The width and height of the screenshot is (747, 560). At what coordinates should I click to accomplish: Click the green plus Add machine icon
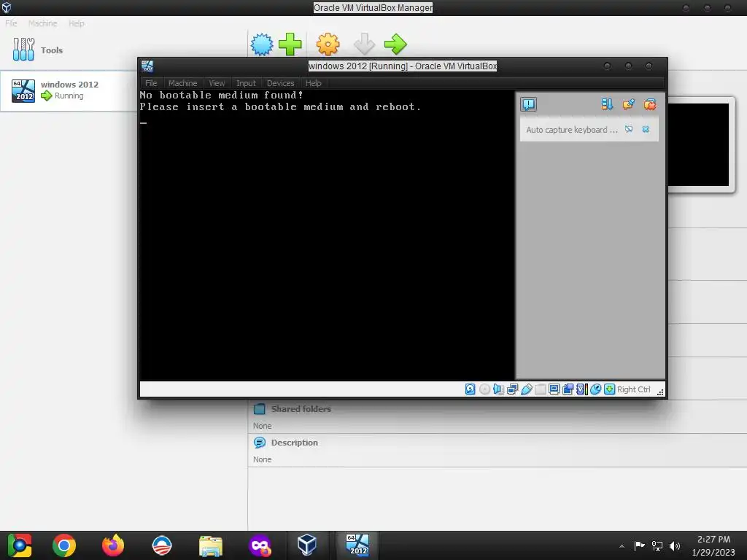290,44
